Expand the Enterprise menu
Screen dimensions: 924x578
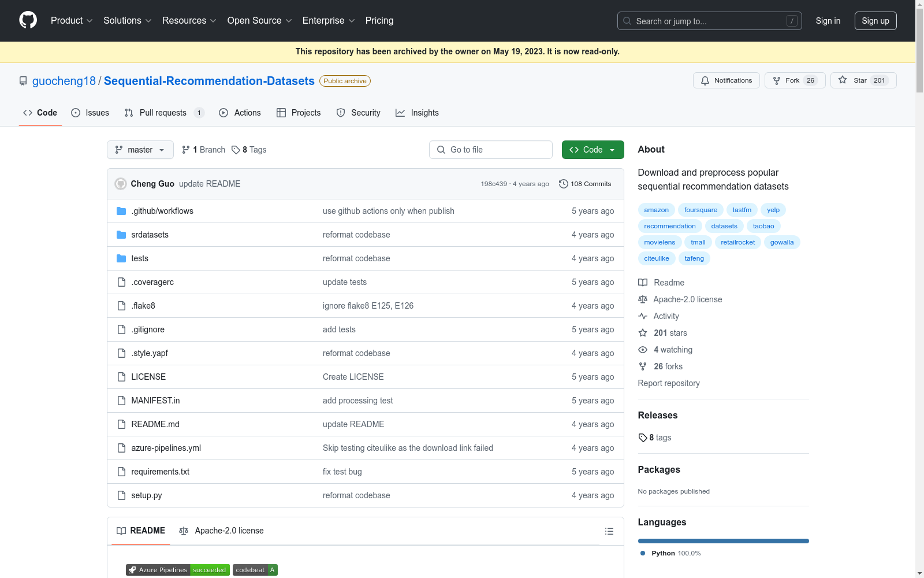click(329, 20)
